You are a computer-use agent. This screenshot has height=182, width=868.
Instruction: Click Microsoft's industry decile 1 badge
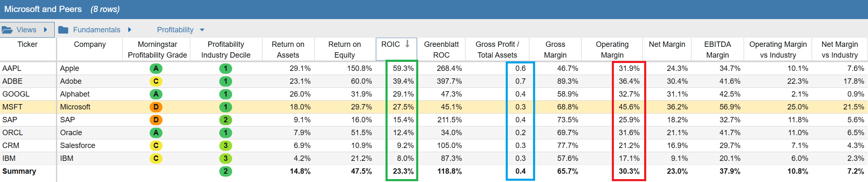click(225, 107)
